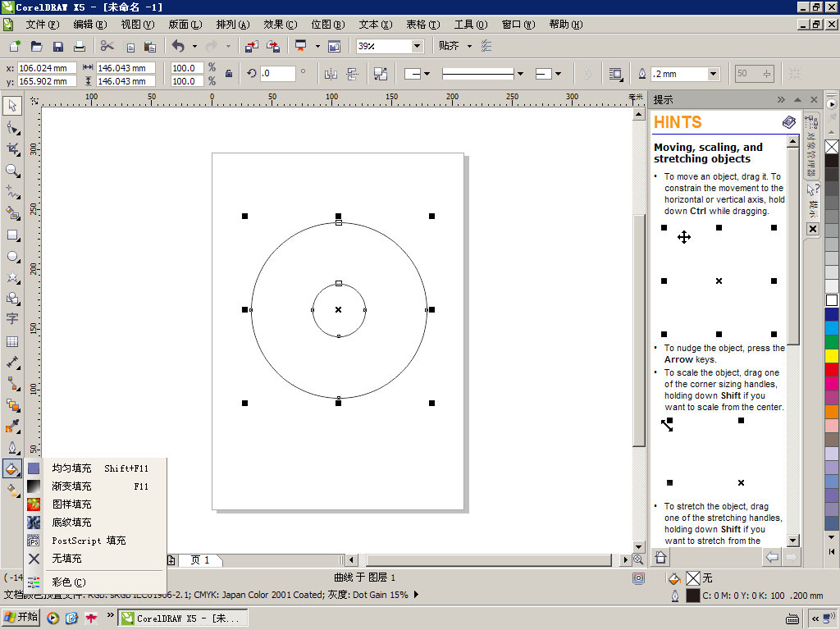Click the Save disk icon
The width and height of the screenshot is (840, 630).
[58, 46]
